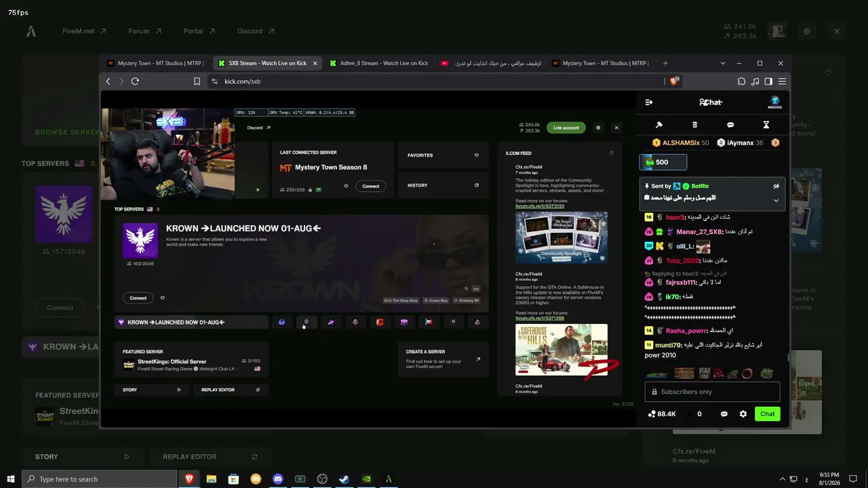Open History panel in stream FiveM launcher
Image resolution: width=868 pixels, height=488 pixels.
tap(443, 185)
